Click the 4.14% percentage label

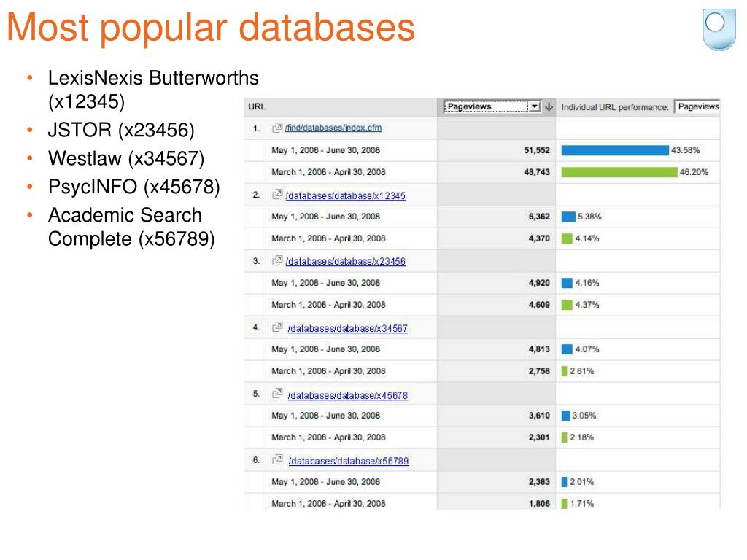pos(587,238)
